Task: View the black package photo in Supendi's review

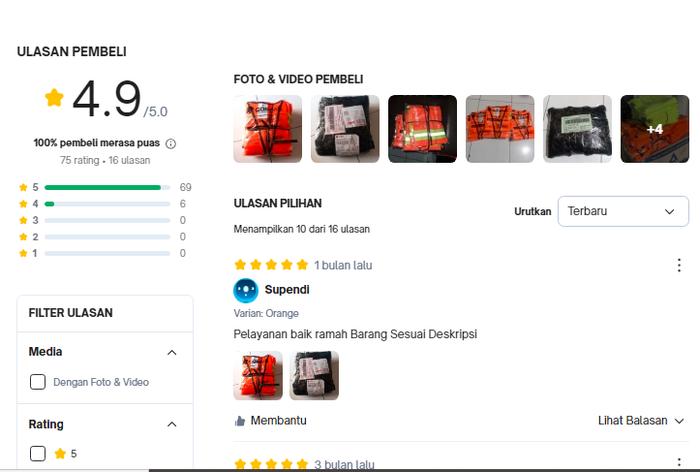Action: point(314,376)
